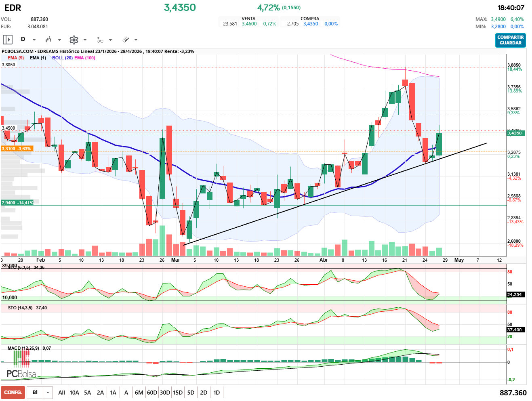Click the COMPRA price 3,4350
Viewport: 532px width, 401px height.
[x=311, y=24]
